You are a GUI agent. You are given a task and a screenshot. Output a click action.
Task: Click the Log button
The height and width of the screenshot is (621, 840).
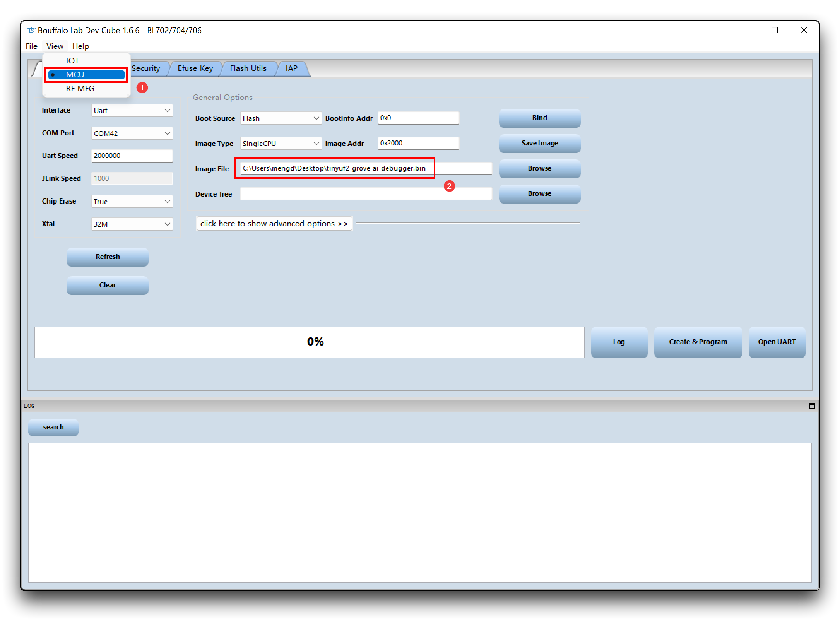[619, 342]
